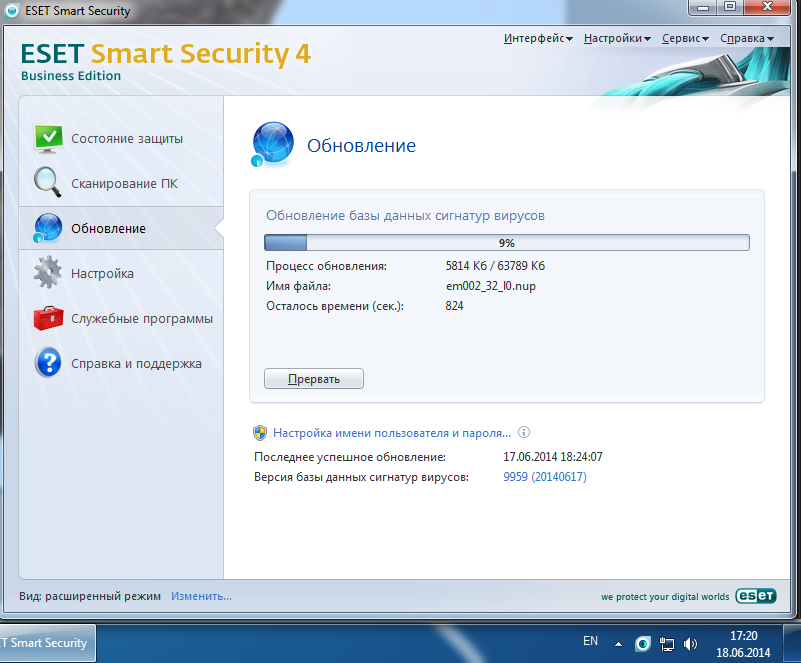Click the eset logo badge at bottom right
The height and width of the screenshot is (663, 801).
tap(756, 596)
